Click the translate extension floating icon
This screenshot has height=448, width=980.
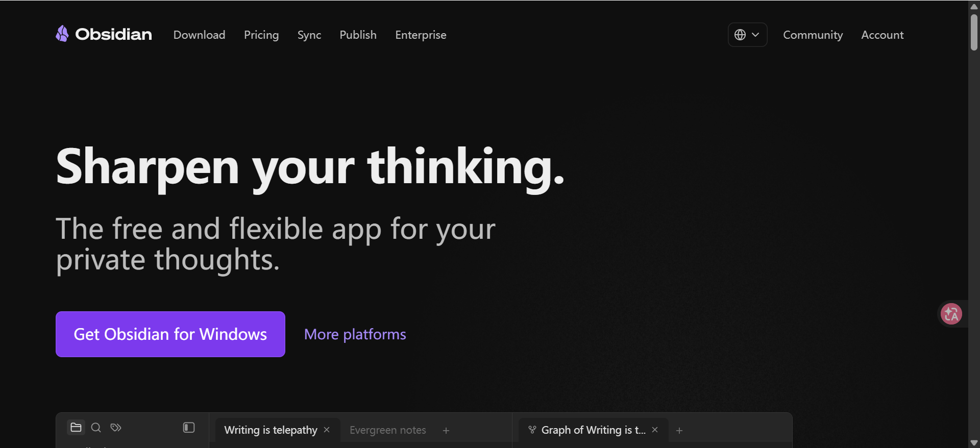[951, 314]
